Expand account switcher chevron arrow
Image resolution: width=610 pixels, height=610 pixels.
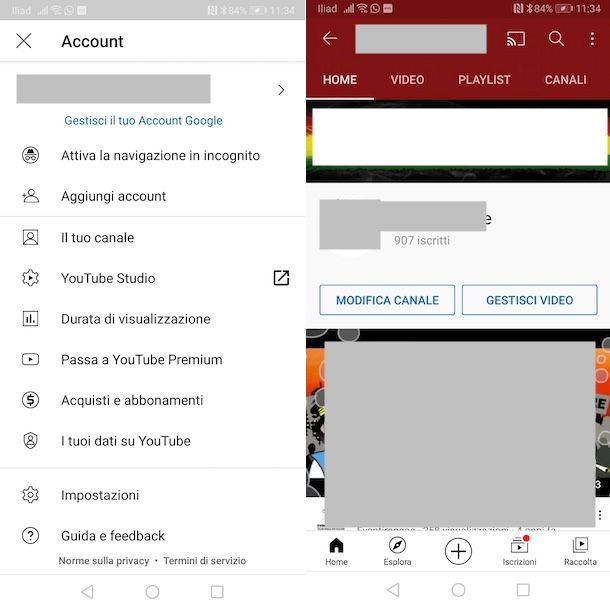coord(281,90)
